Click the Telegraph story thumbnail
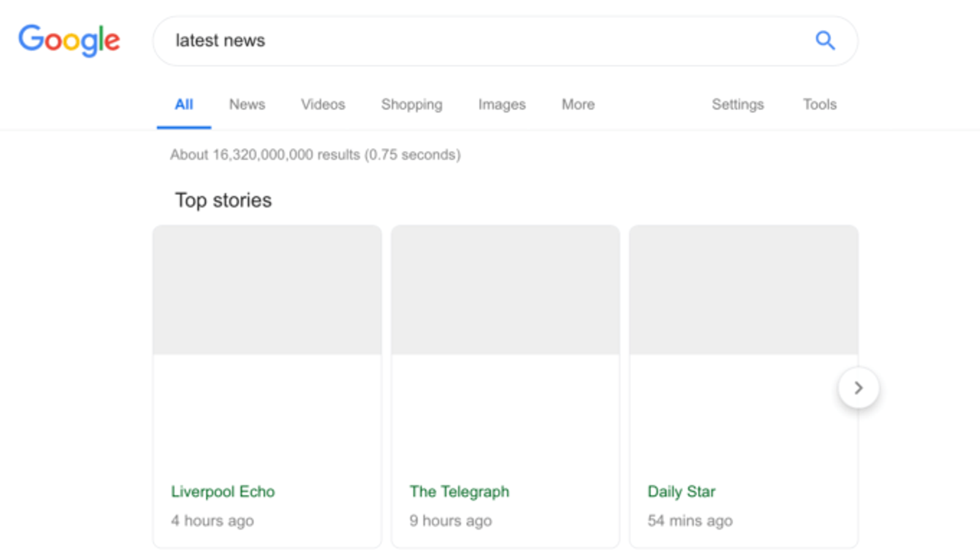Viewport: 980px width, 551px height. click(505, 290)
